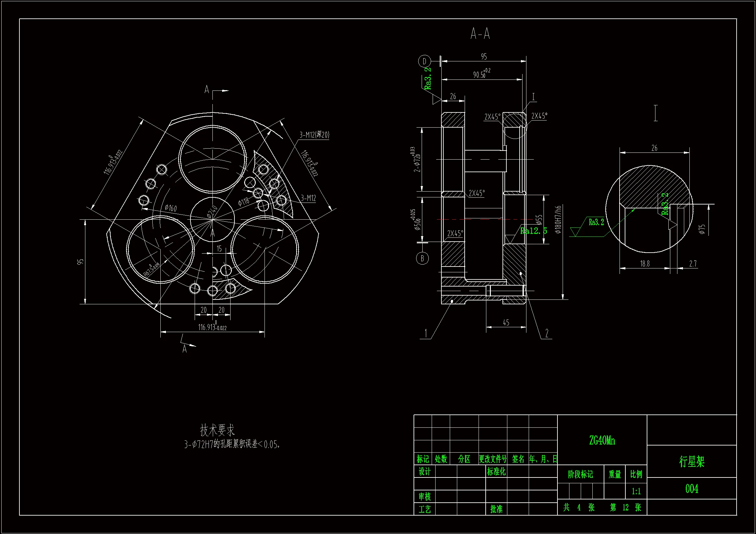Click the 设计 cell in title block
This screenshot has height=534, width=756.
[425, 472]
